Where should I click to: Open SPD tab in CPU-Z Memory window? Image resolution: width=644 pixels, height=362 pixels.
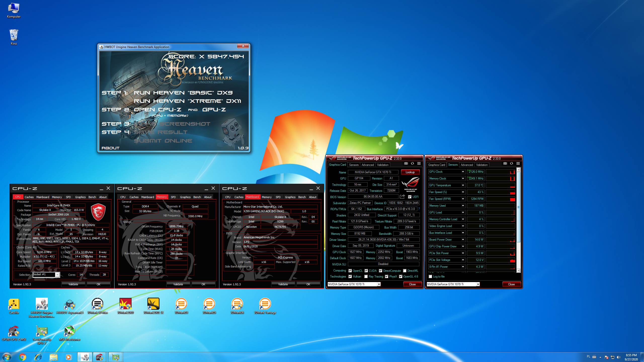tap(173, 197)
